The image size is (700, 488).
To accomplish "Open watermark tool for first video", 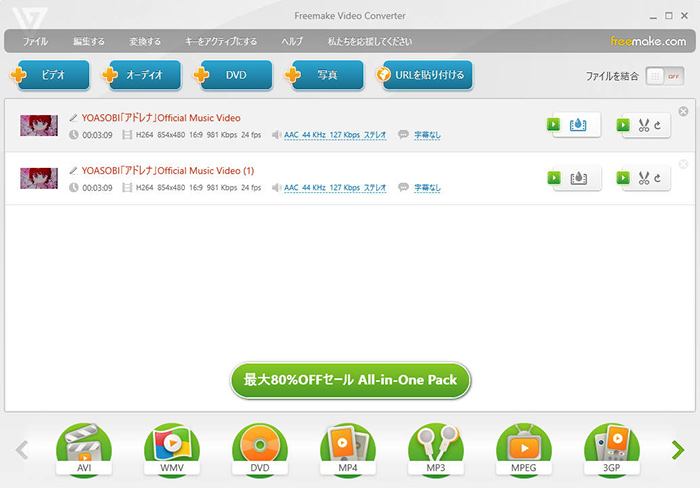I will pos(578,125).
